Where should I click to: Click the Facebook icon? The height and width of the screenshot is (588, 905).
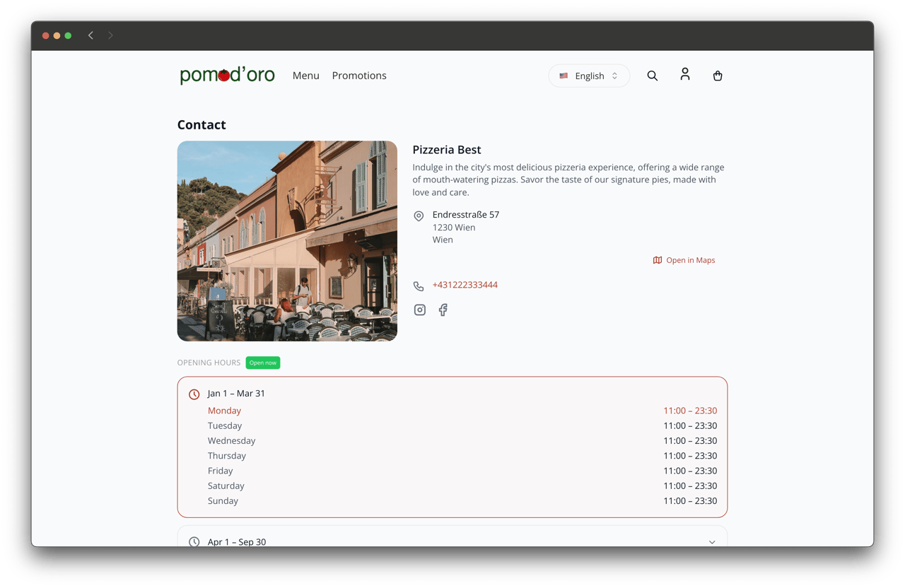tap(443, 310)
